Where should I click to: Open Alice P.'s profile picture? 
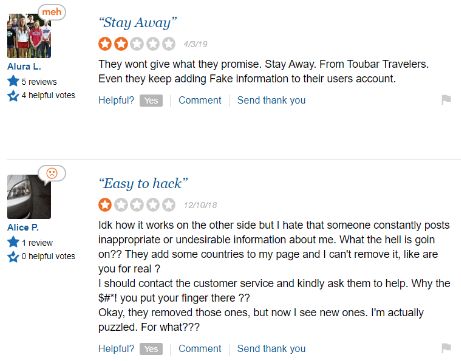(29, 197)
